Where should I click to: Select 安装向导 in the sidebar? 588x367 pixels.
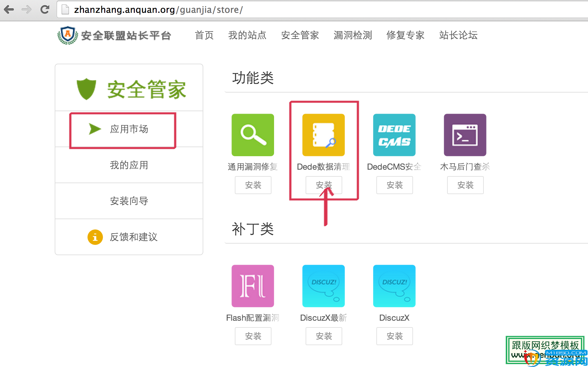tap(129, 201)
